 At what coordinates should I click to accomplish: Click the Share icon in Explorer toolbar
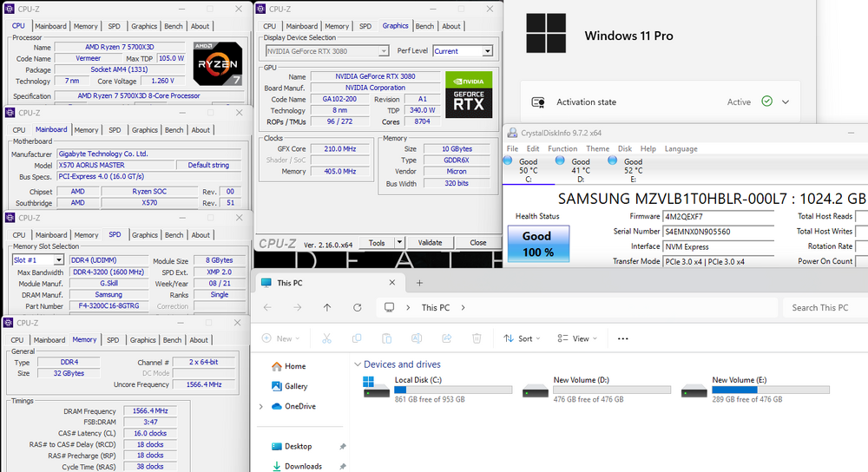coord(446,338)
